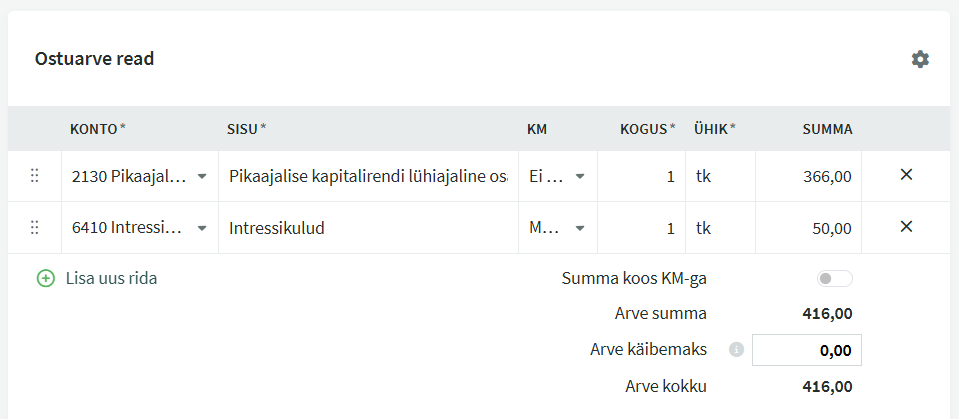Click the 50,00 amount cell
The height and width of the screenshot is (419, 959).
point(809,228)
